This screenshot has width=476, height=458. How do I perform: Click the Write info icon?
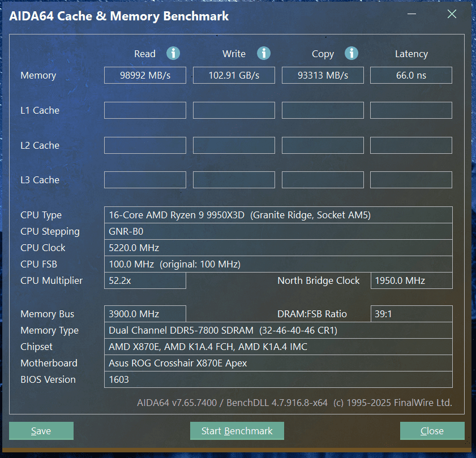pyautogui.click(x=264, y=53)
